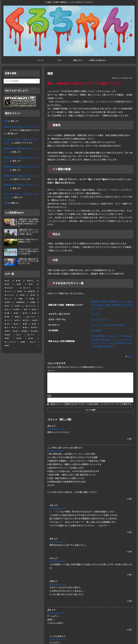This screenshot has width=138, height=644.
Task: Click 返信 under 先生's comment
Action: (x=129, y=532)
